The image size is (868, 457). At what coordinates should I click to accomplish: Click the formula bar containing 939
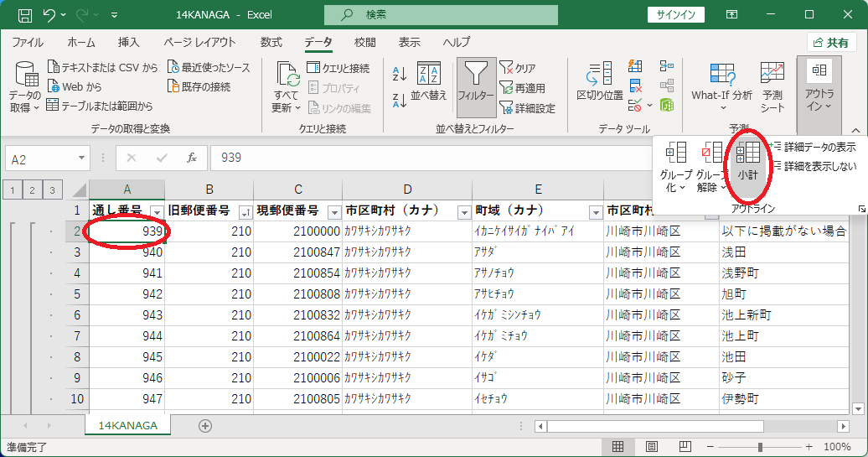tap(431, 158)
